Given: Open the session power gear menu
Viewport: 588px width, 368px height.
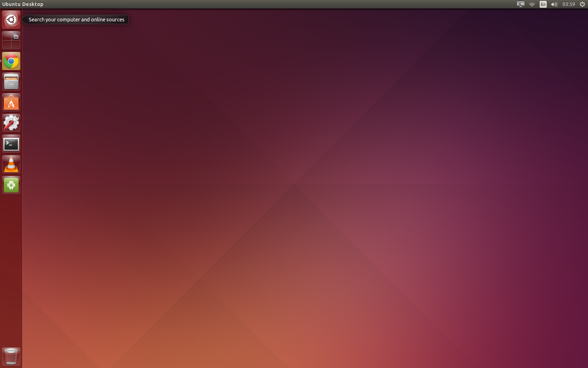Looking at the screenshot, I should 582,4.
